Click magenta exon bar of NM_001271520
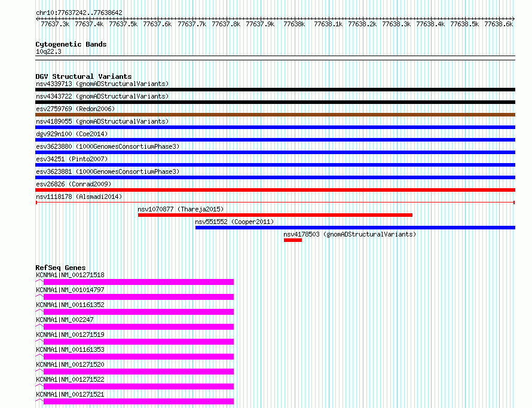Viewport: 532px width, 408px height. pos(139,372)
